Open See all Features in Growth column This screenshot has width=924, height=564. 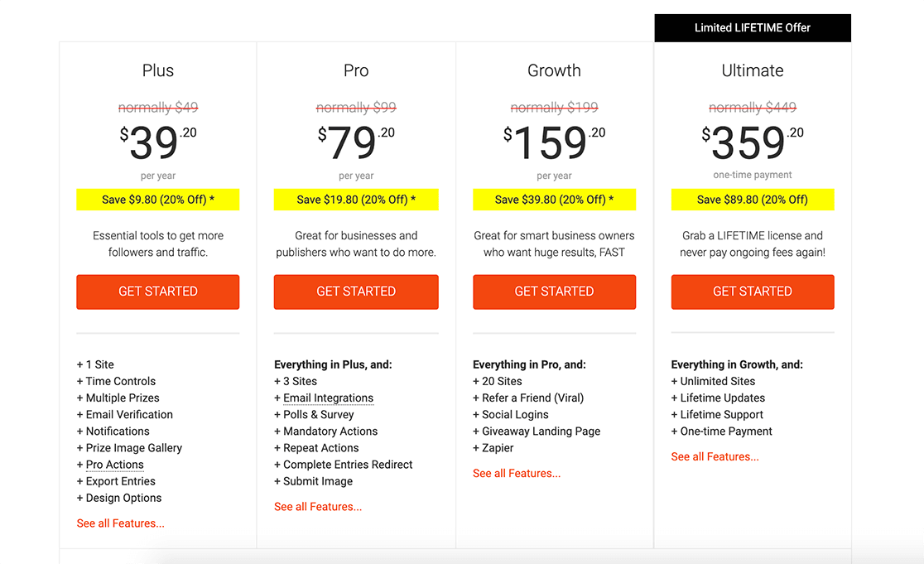coord(517,474)
